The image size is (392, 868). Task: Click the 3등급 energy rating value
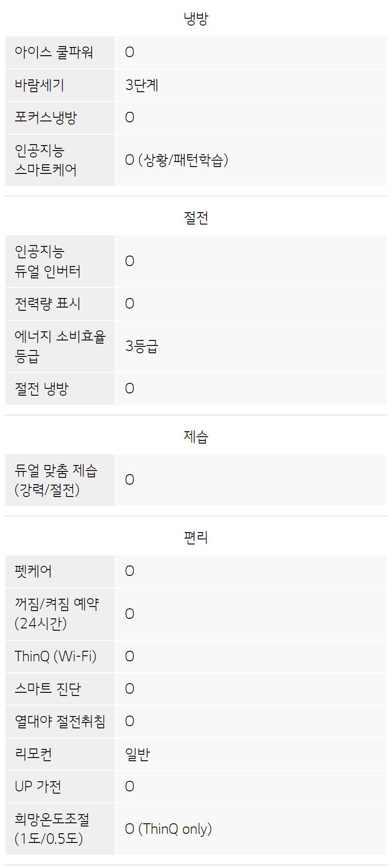pyautogui.click(x=142, y=346)
